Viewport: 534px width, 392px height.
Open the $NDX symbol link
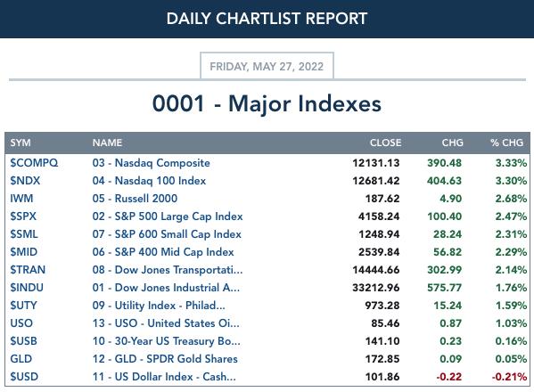pyautogui.click(x=25, y=181)
